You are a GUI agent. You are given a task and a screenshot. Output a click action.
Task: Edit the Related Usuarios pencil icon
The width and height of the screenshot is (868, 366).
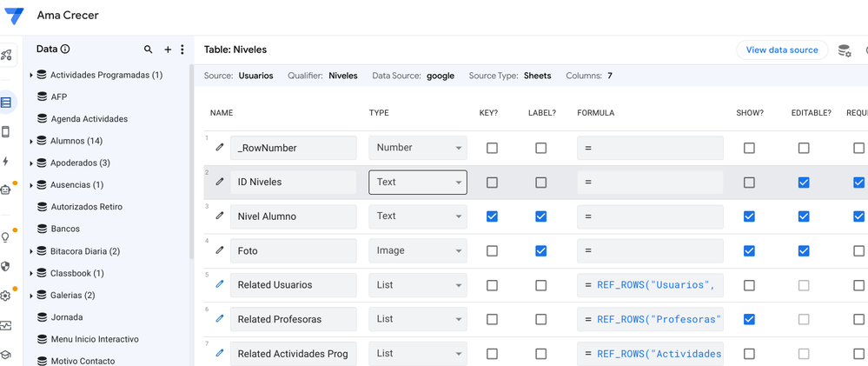(x=220, y=284)
